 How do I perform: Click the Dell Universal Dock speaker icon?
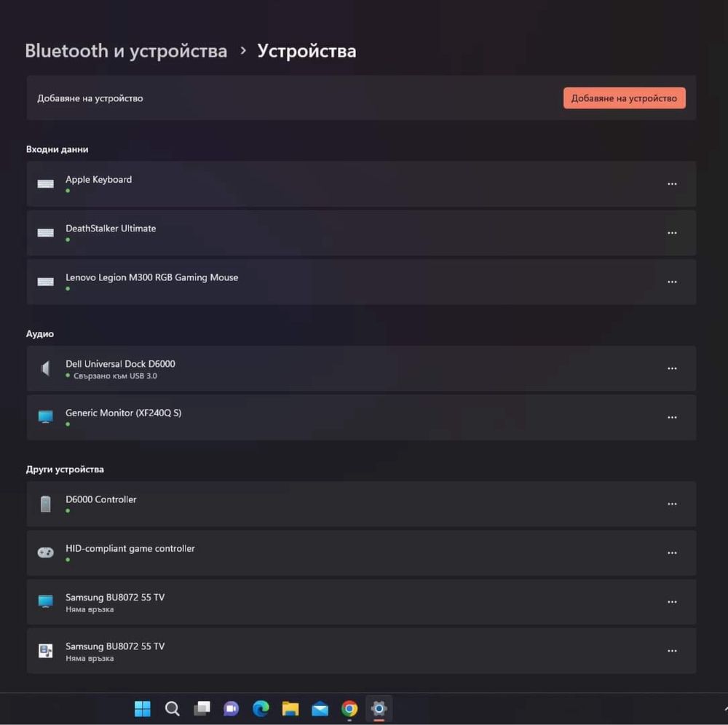45,368
